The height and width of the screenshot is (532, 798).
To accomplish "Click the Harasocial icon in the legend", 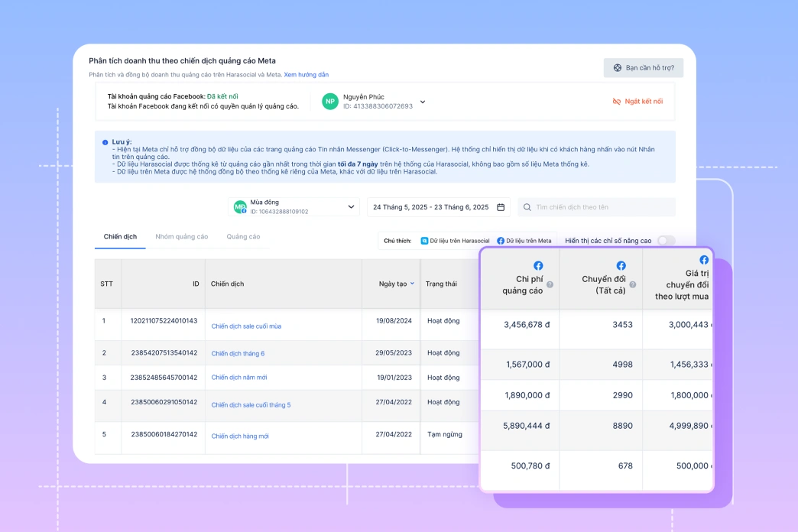I will click(424, 241).
